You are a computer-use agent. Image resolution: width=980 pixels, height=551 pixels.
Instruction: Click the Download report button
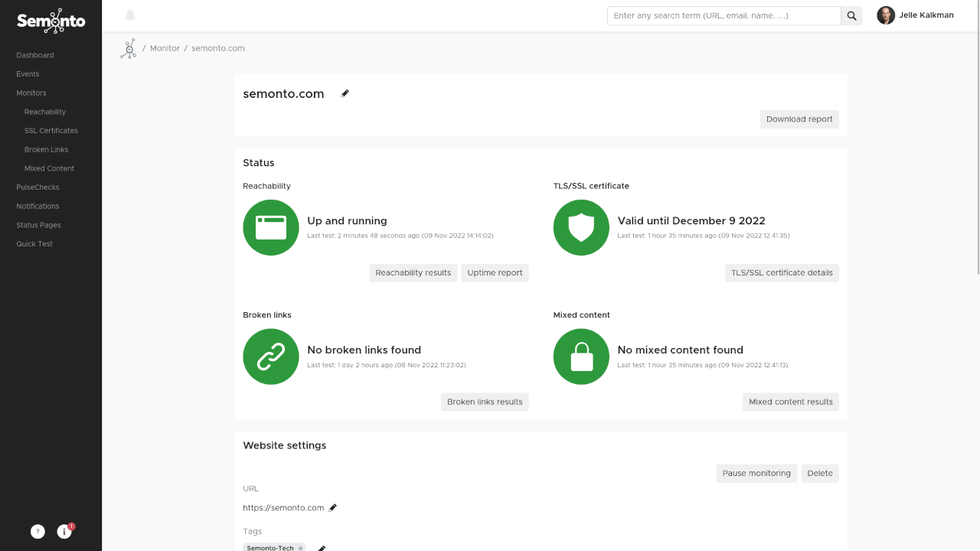799,119
